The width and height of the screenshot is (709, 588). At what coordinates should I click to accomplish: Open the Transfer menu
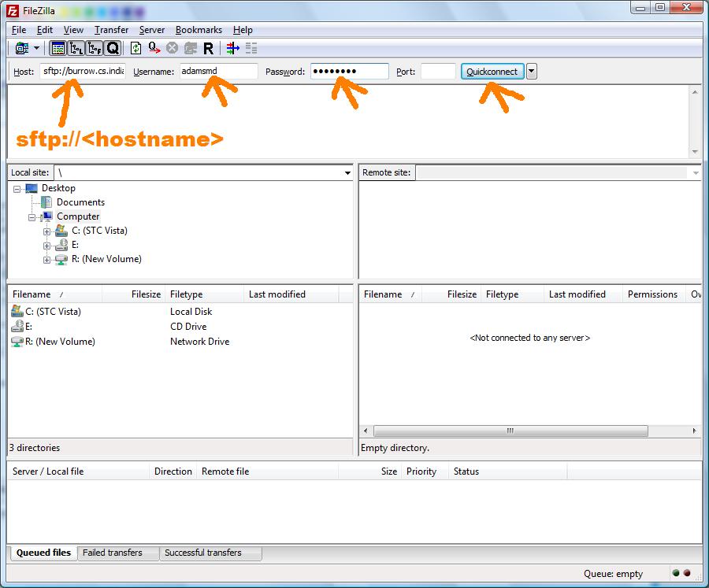(111, 30)
